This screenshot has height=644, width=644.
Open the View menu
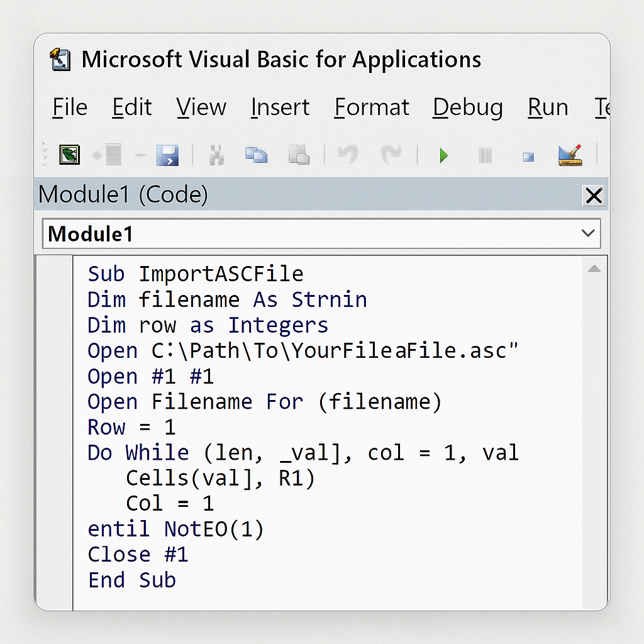pyautogui.click(x=201, y=108)
